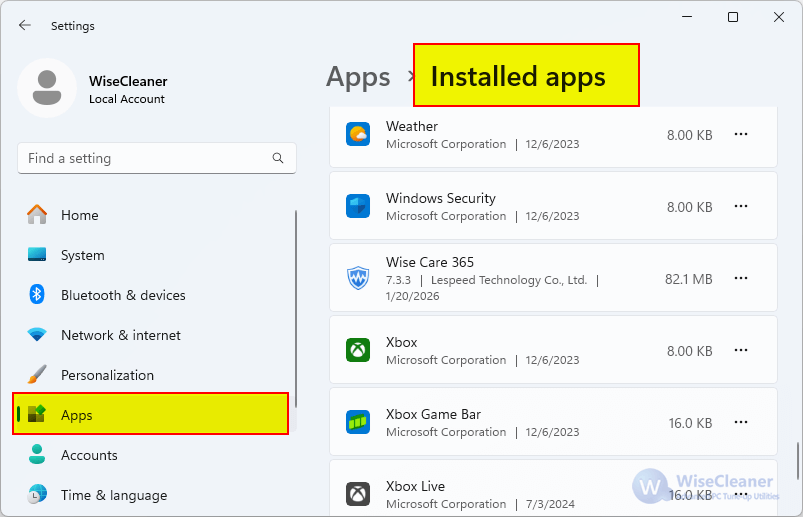Click the installed apps list scrollbar
This screenshot has width=803, height=517.
(797, 461)
